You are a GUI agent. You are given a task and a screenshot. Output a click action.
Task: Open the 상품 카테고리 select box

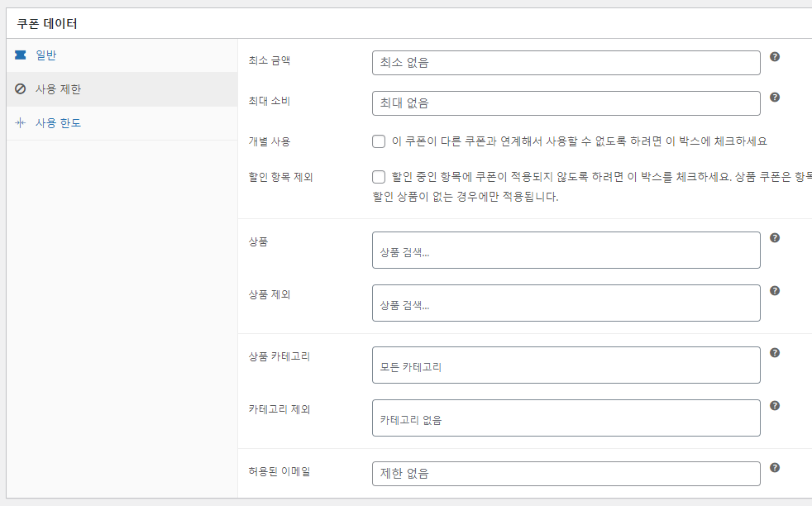pos(566,365)
